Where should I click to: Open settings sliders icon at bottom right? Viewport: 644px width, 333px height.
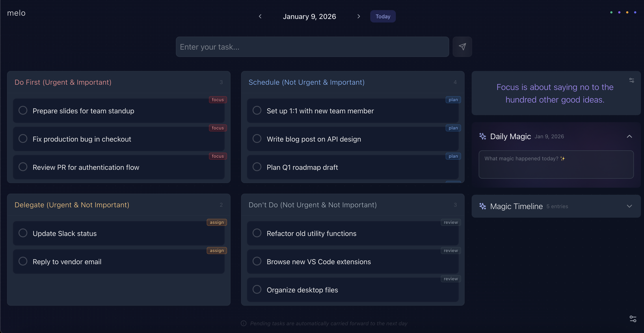pos(633,318)
